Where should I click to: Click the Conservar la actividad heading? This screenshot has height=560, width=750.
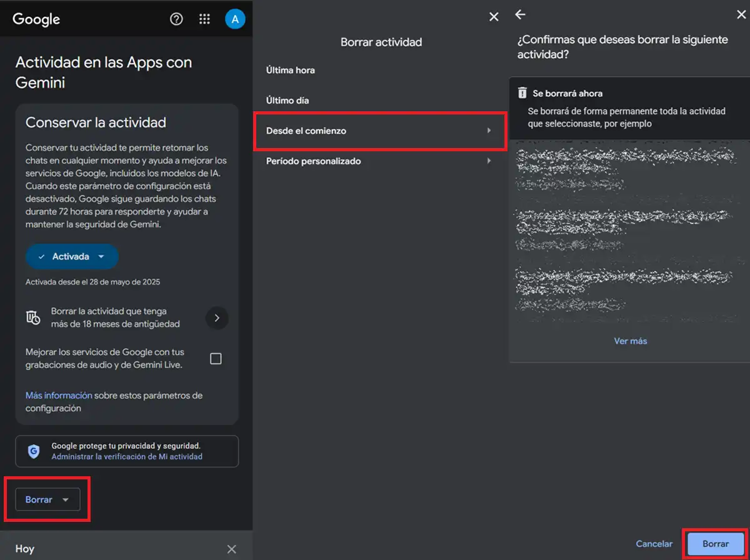click(96, 122)
